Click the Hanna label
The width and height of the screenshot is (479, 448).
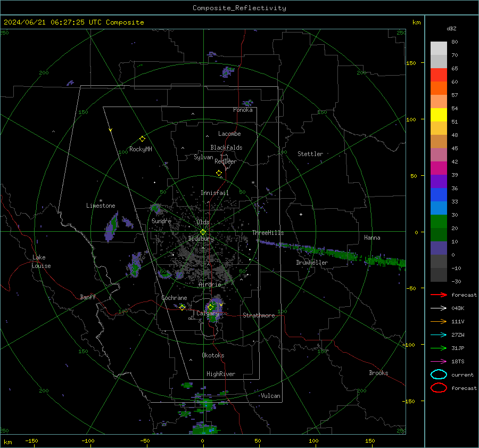[372, 238]
